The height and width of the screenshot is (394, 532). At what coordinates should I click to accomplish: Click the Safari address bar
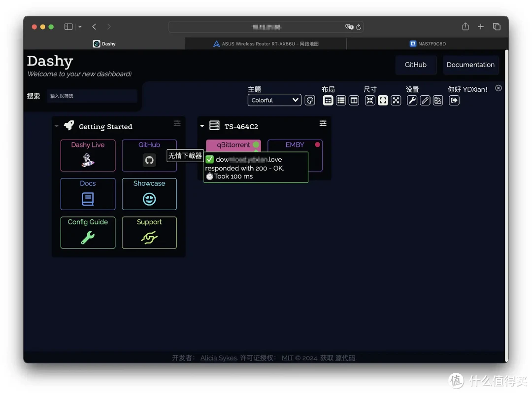click(266, 27)
